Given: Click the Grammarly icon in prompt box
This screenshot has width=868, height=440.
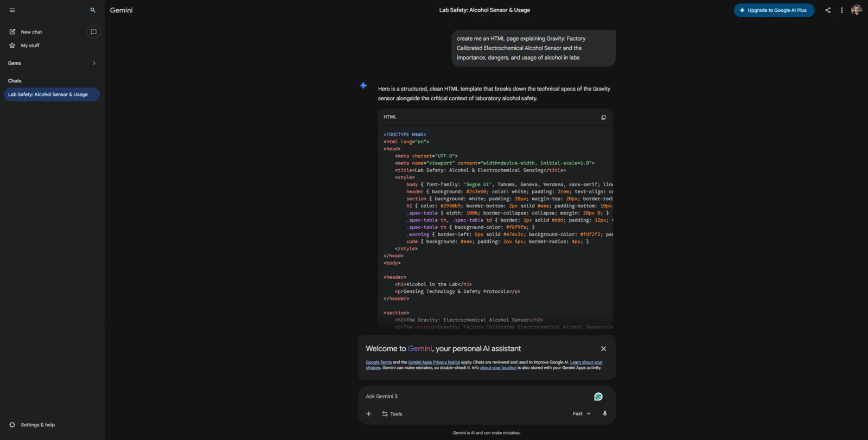Looking at the screenshot, I should [x=598, y=397].
